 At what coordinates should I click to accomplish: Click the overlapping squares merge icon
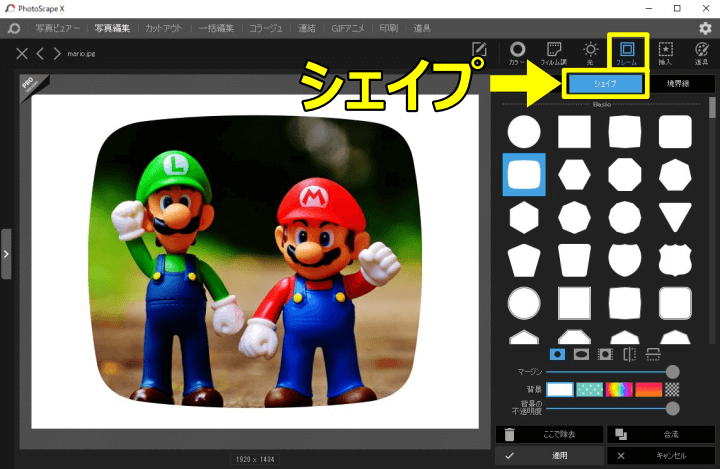(621, 434)
